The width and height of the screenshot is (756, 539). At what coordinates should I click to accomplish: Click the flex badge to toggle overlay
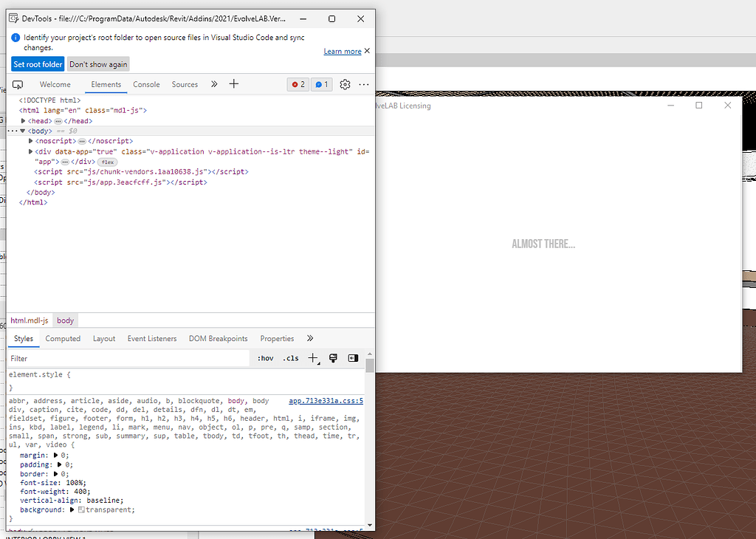108,162
